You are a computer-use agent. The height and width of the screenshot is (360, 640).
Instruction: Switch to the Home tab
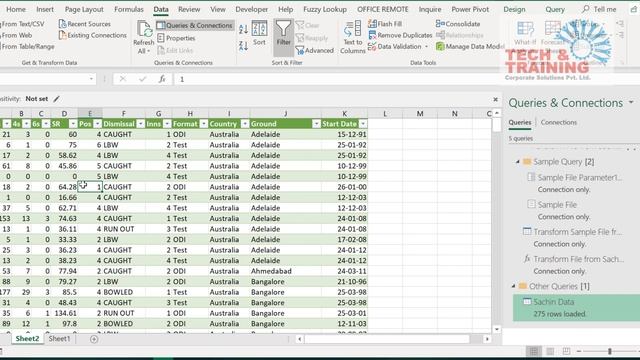16,9
